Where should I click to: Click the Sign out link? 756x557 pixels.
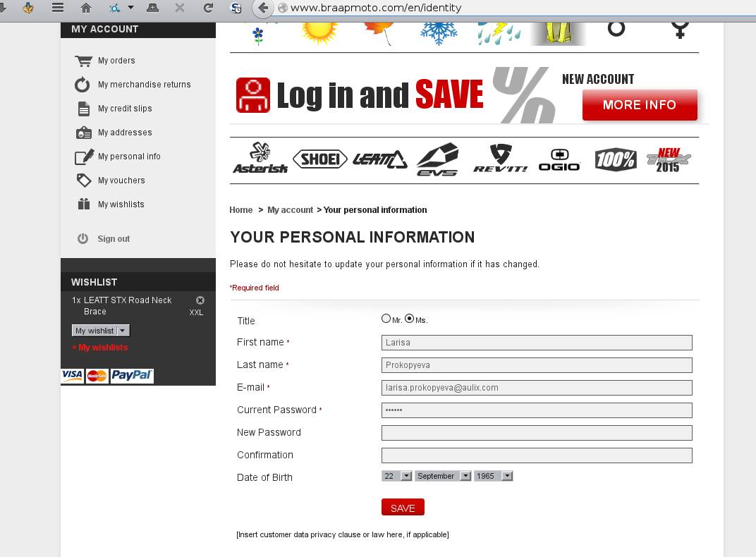[114, 238]
